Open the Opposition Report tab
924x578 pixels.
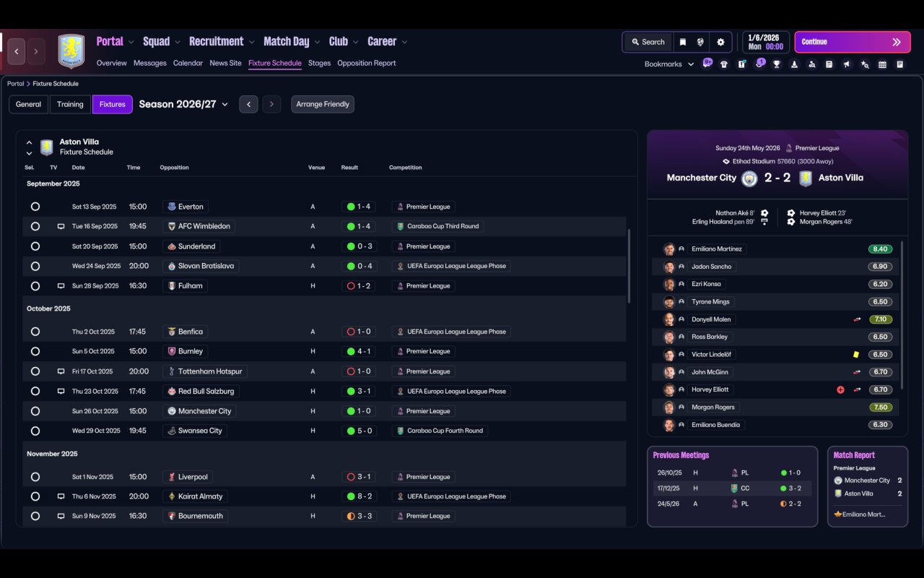pyautogui.click(x=367, y=63)
